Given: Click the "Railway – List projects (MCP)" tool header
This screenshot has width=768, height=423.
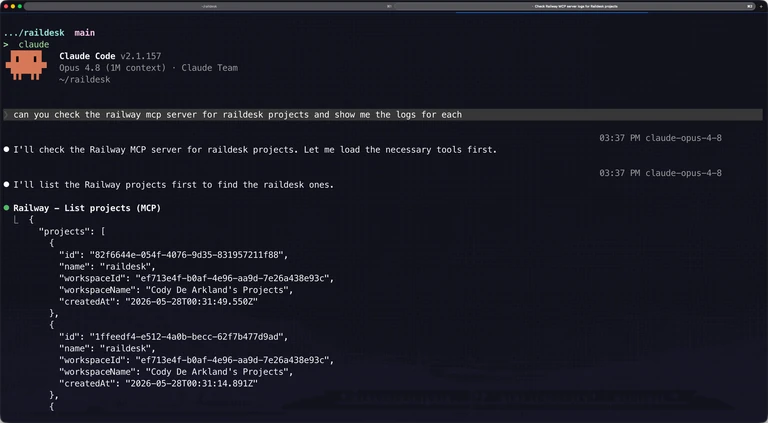Looking at the screenshot, I should pos(87,208).
